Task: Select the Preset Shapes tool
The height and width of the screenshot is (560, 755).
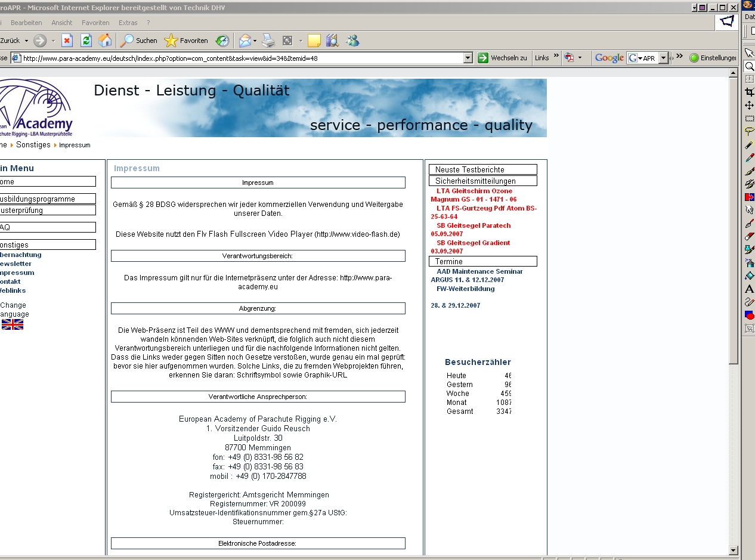Action: click(750, 315)
